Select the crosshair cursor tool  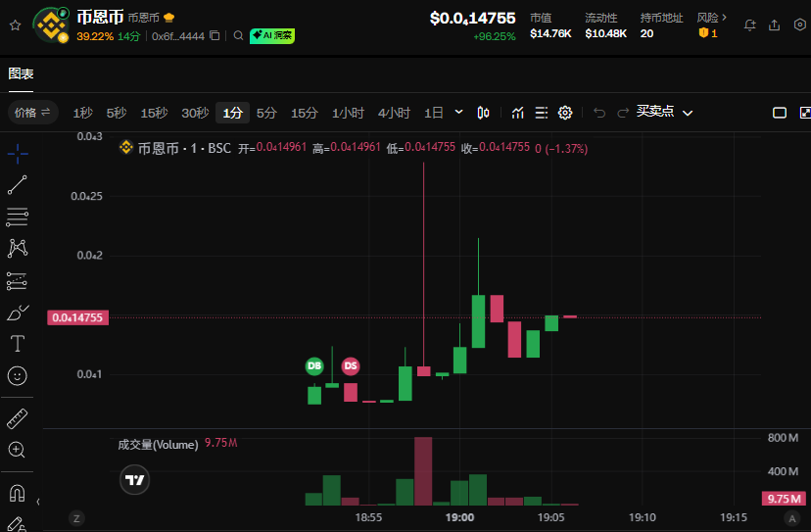pos(18,154)
